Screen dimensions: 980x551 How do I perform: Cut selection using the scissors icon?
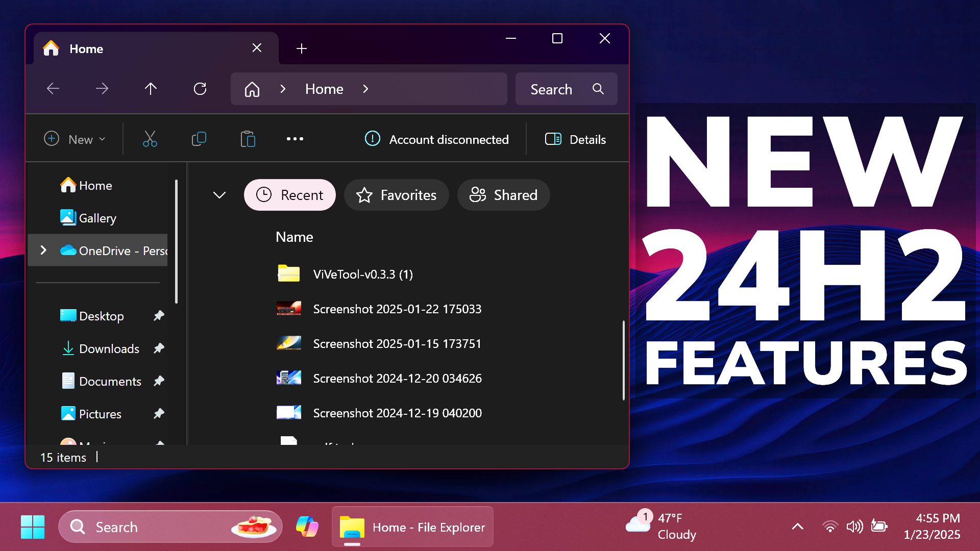tap(149, 139)
